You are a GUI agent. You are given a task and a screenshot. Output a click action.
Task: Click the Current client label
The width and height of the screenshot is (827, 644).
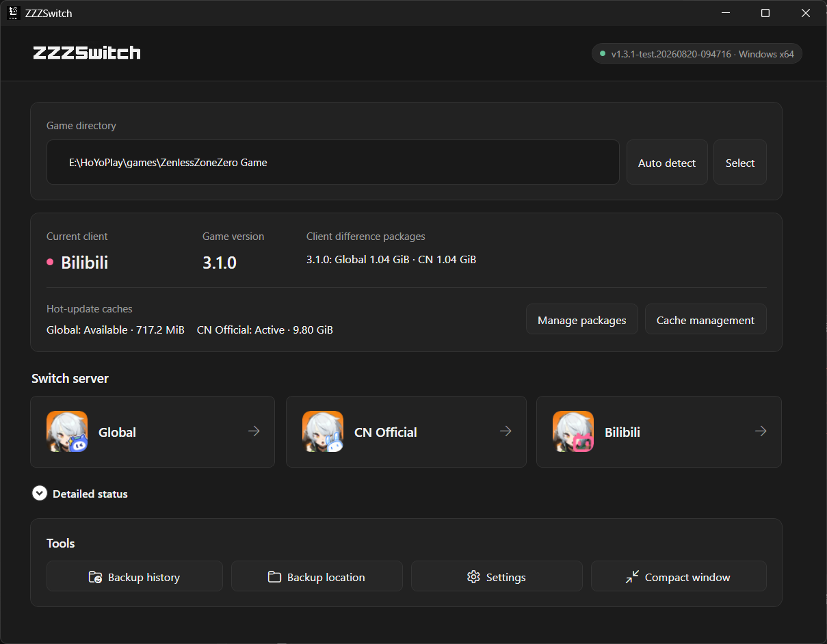coord(77,237)
